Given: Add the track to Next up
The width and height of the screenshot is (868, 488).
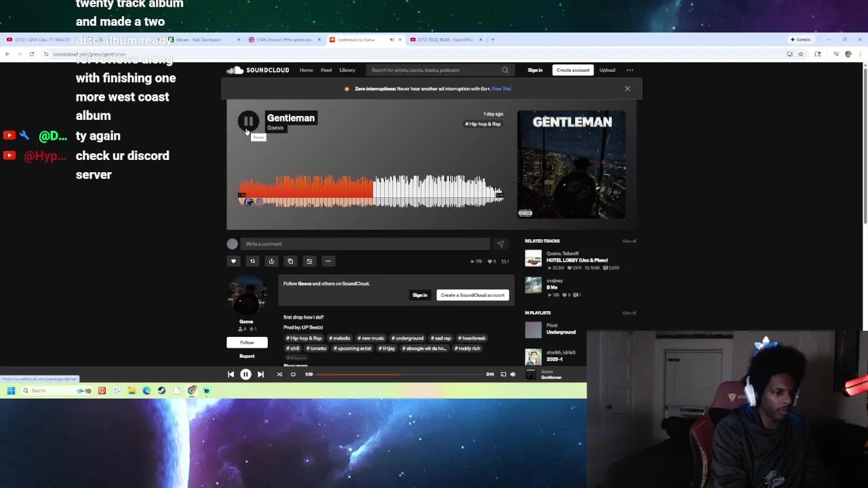Looking at the screenshot, I should click(x=309, y=261).
